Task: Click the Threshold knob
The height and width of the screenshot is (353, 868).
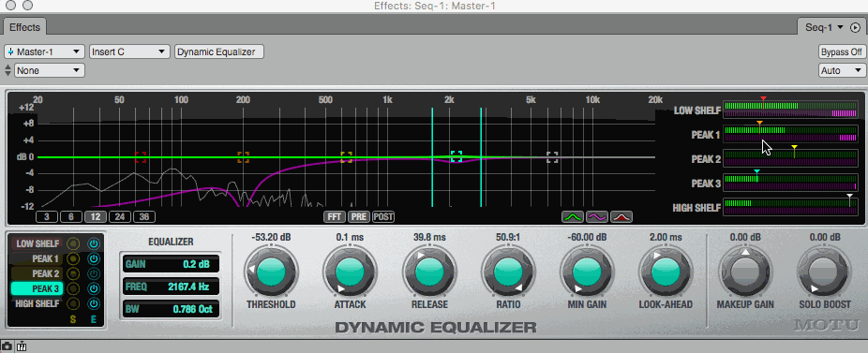Action: (271, 272)
